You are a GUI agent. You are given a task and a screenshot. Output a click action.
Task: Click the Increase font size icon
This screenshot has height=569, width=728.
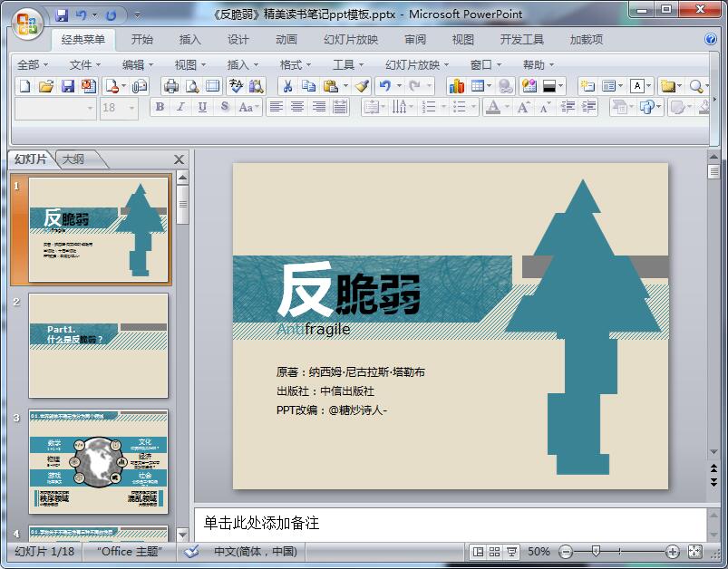[x=523, y=108]
